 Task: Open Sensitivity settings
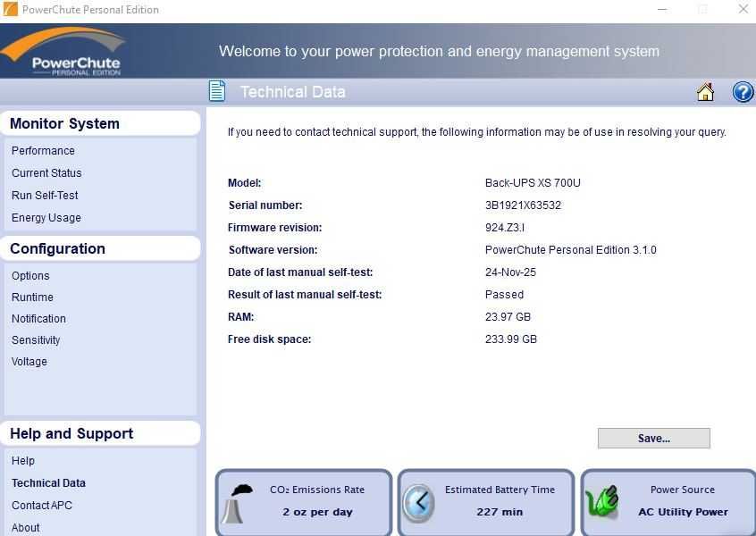click(x=36, y=340)
